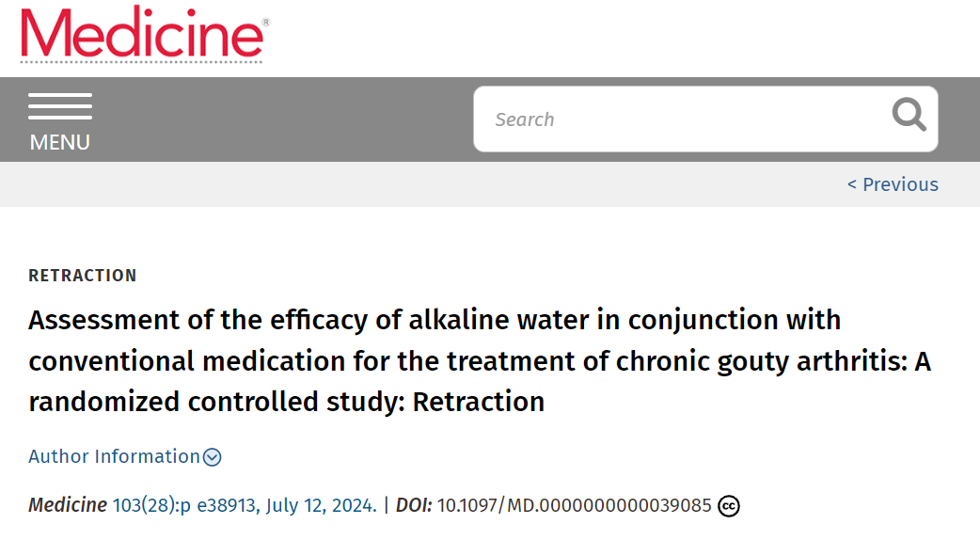Click the MENU label in the navigation bar
This screenshot has width=980, height=540.
click(60, 142)
